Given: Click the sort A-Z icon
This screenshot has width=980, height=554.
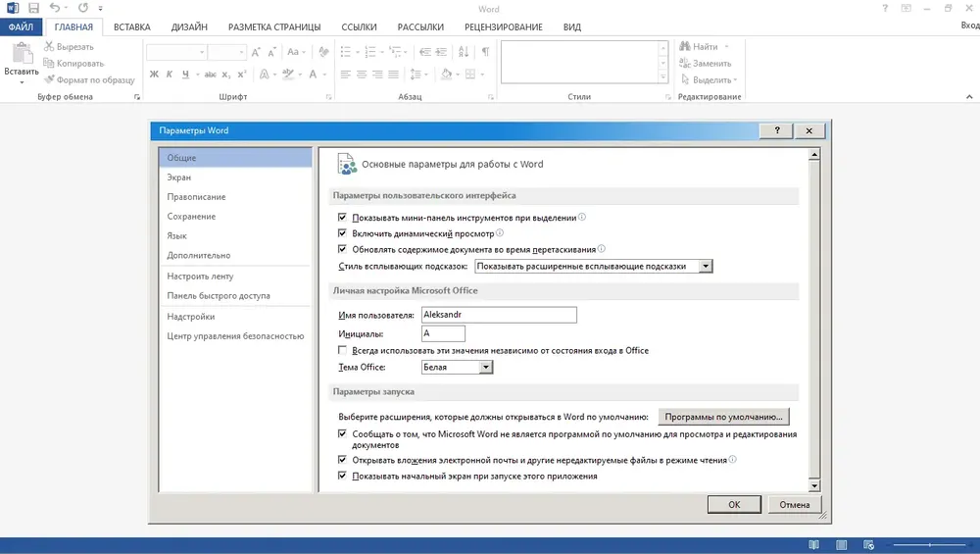Looking at the screenshot, I should pos(464,52).
